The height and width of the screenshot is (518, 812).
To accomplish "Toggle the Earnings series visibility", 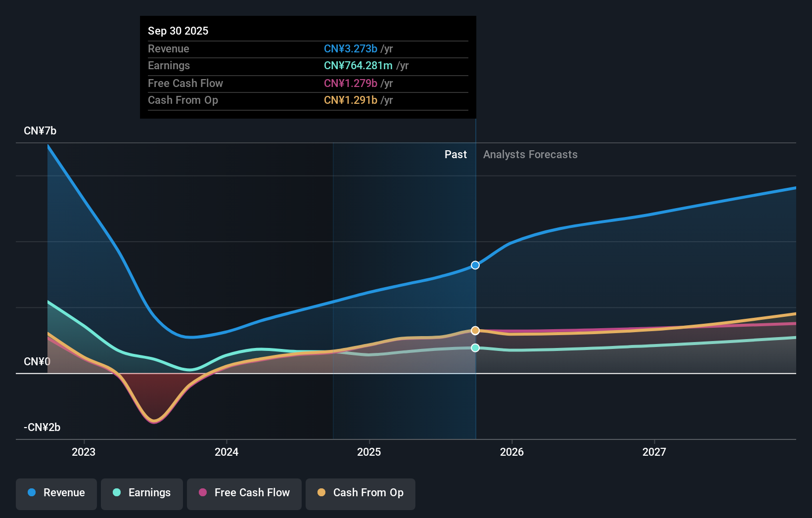I will 142,494.
